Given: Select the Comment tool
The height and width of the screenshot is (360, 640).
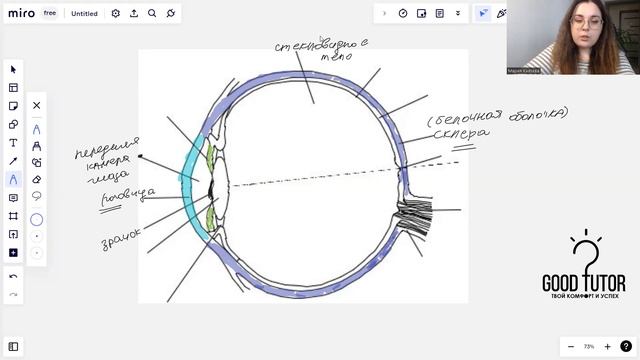Looking at the screenshot, I should (x=13, y=198).
